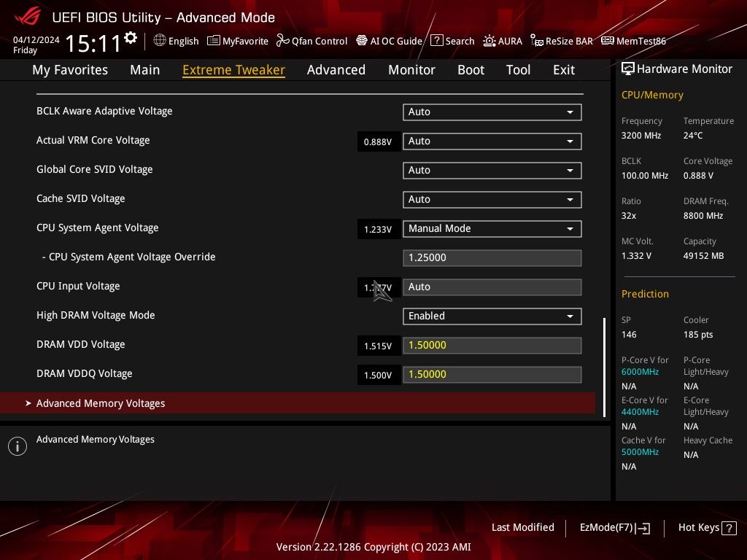Click the BCLK Aware Adaptive Voltage label
The width and height of the screenshot is (747, 560).
[x=104, y=111]
